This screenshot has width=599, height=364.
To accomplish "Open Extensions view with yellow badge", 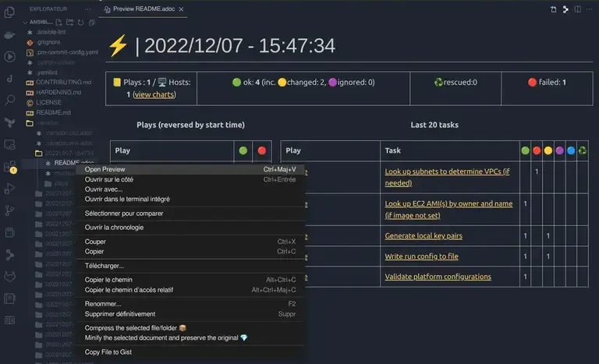I will pyautogui.click(x=9, y=167).
